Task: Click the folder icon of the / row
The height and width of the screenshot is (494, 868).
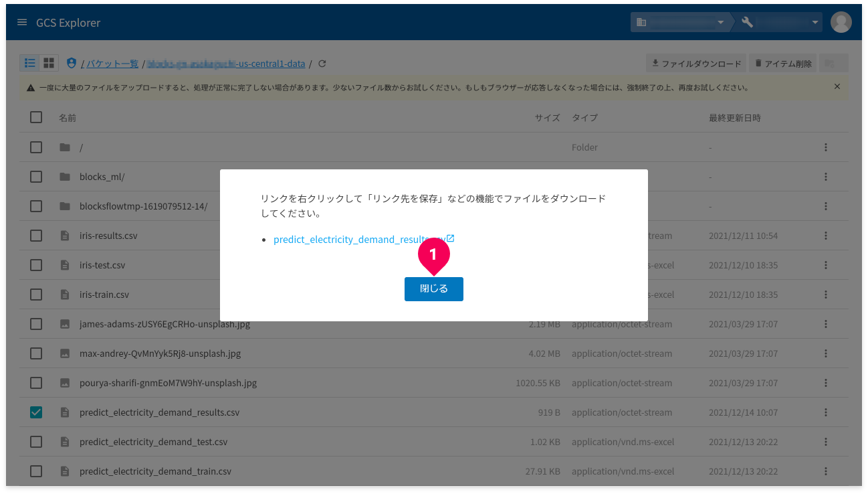Action: click(65, 147)
